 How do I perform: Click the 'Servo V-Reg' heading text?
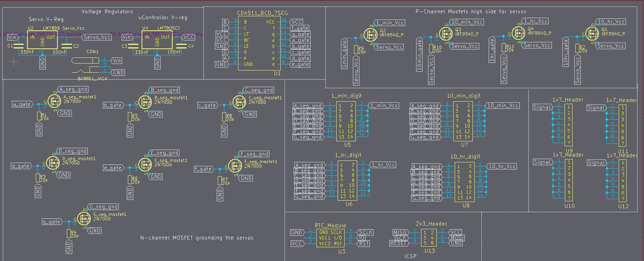click(46, 19)
